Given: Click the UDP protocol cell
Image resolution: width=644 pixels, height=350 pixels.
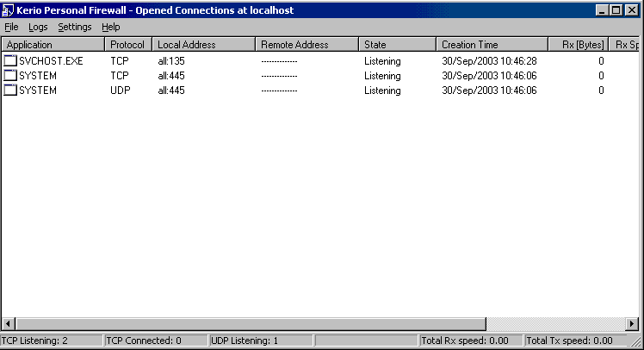Looking at the screenshot, I should point(121,90).
